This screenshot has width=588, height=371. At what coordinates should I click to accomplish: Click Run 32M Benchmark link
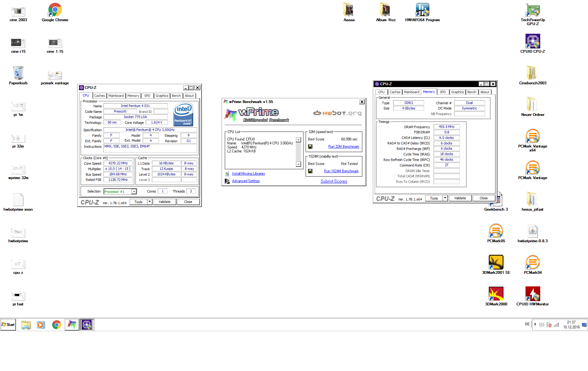pyautogui.click(x=344, y=147)
